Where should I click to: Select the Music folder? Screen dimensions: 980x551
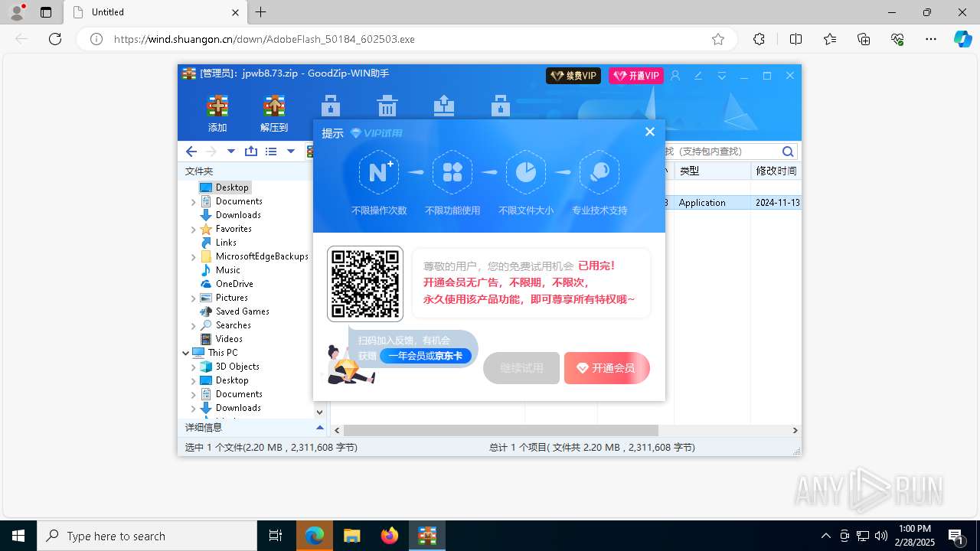[228, 270]
